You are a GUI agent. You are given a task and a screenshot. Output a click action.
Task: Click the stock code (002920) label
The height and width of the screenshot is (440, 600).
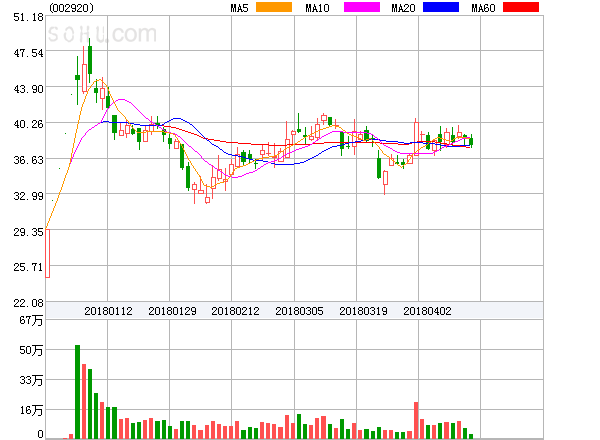tap(71, 8)
